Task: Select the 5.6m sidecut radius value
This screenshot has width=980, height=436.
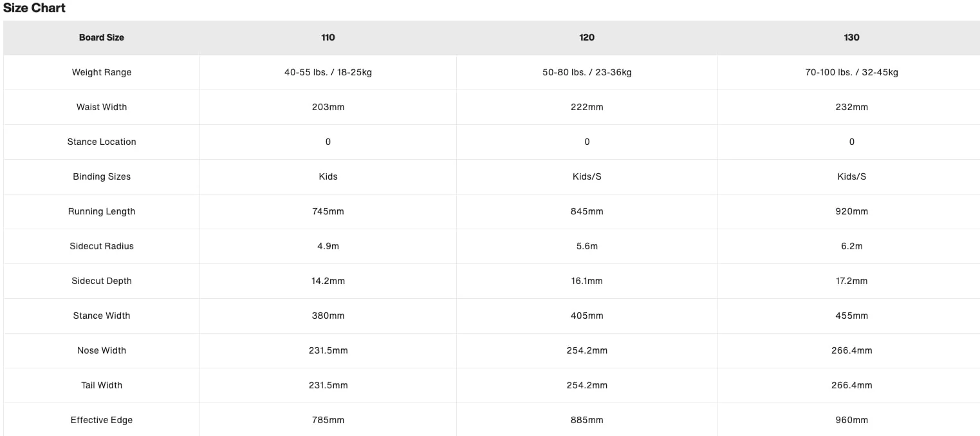Action: click(587, 246)
